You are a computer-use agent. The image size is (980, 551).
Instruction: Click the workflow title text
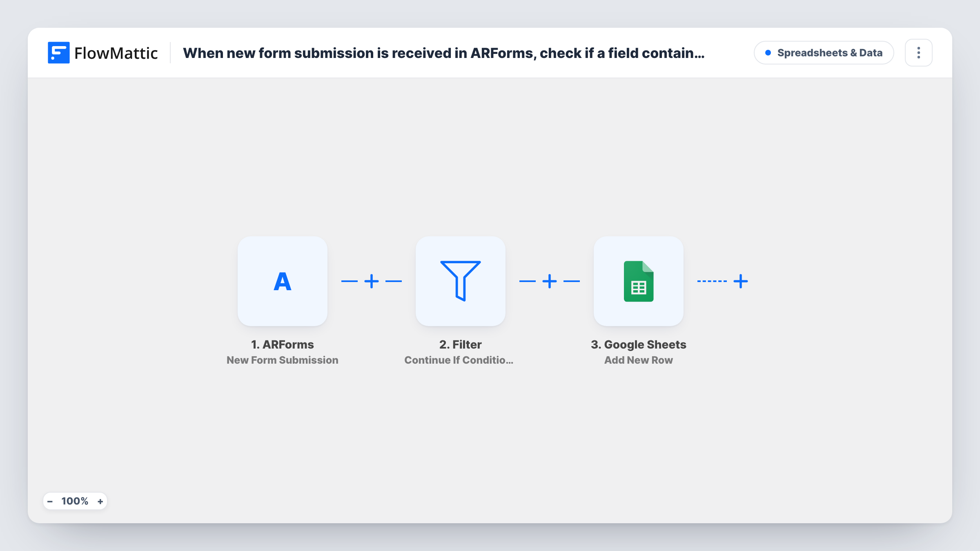click(444, 53)
